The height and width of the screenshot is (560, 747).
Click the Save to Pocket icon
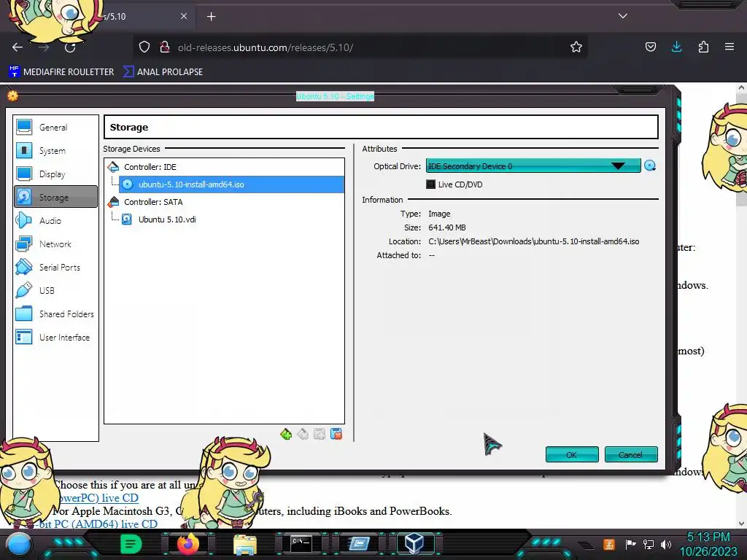pos(650,47)
